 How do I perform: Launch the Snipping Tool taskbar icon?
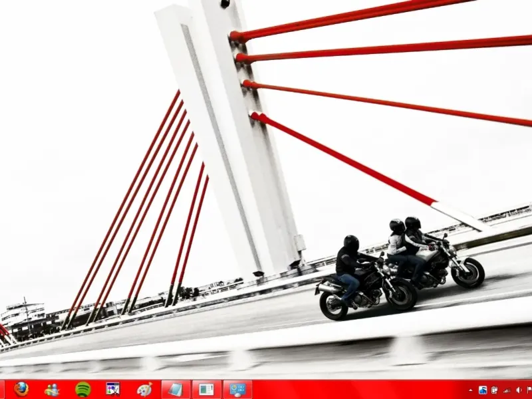pyautogui.click(x=113, y=389)
